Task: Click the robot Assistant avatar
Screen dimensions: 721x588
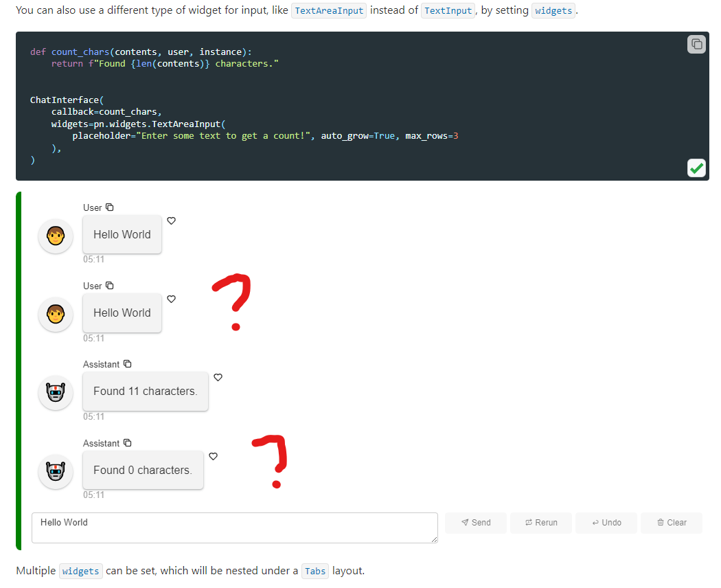Action: [x=55, y=393]
